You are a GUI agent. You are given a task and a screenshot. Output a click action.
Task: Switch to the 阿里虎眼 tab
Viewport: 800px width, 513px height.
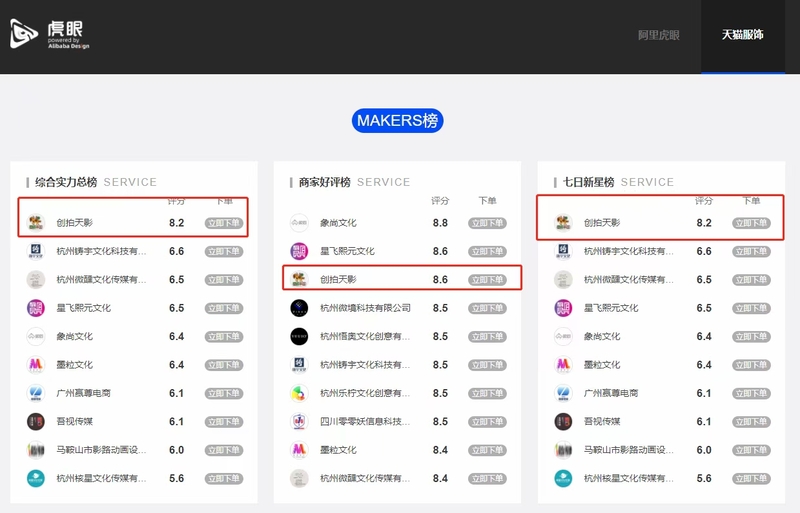[x=659, y=35]
